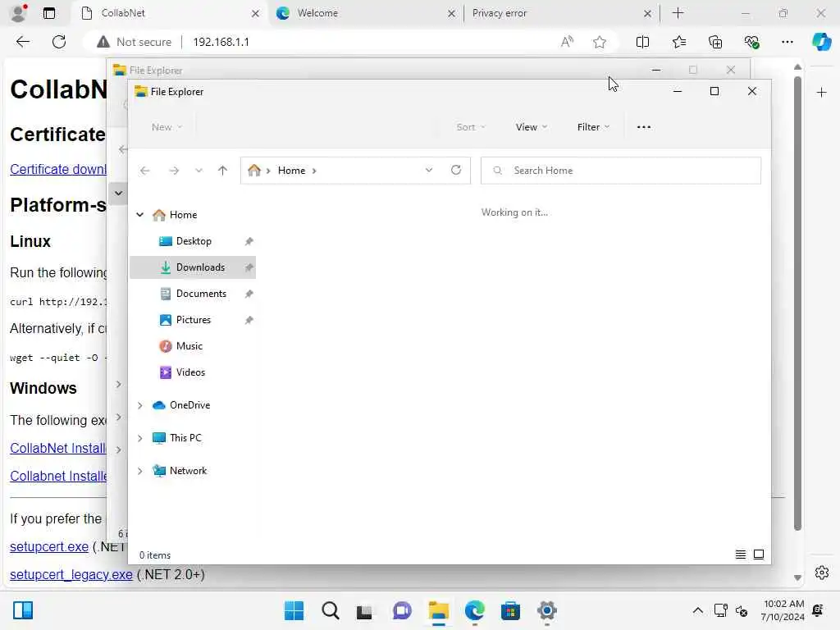
Task: Open Edge Collections icon
Action: coord(715,42)
